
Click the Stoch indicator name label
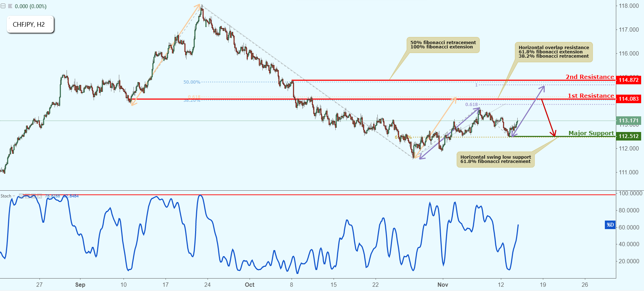coord(6,196)
